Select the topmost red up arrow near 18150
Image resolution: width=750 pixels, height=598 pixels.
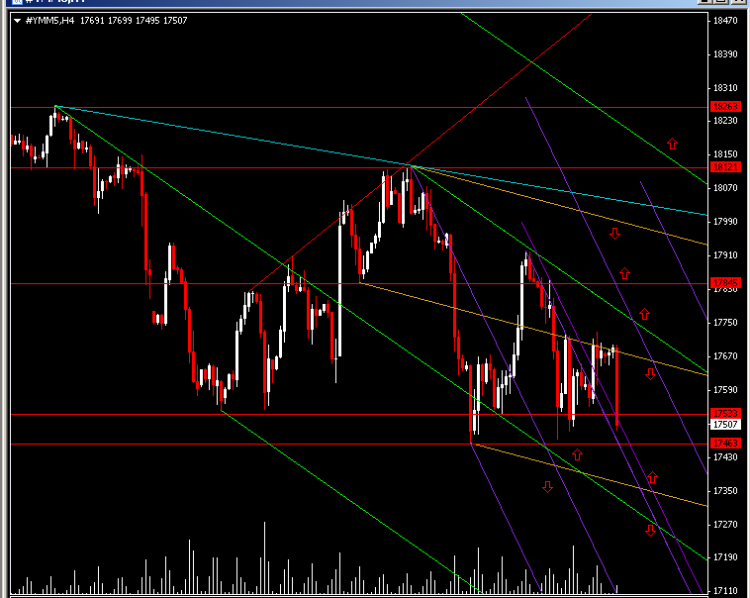coord(672,144)
